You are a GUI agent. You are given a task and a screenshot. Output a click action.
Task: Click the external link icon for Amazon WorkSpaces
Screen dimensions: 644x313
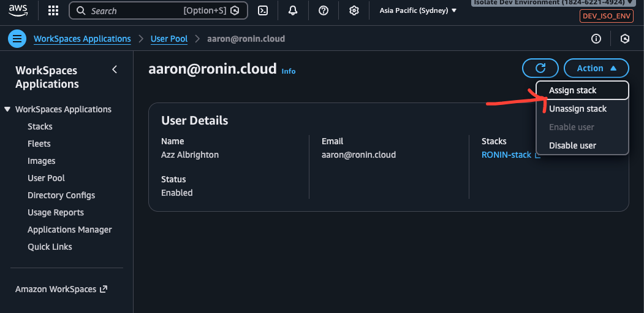[104, 289]
